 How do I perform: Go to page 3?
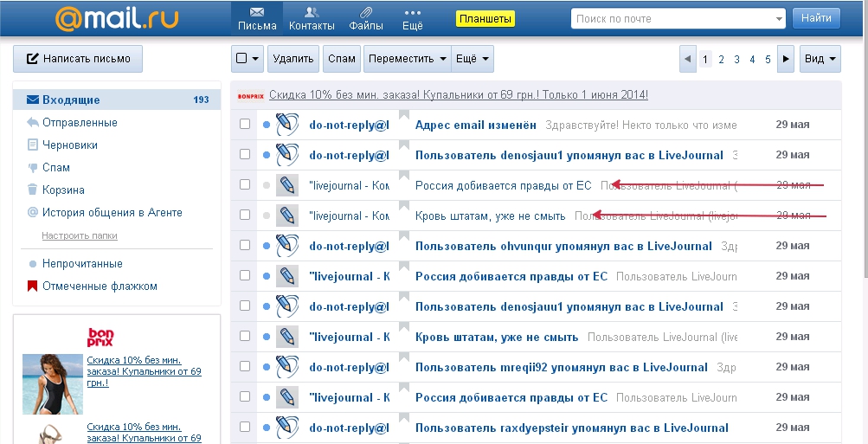coord(736,59)
